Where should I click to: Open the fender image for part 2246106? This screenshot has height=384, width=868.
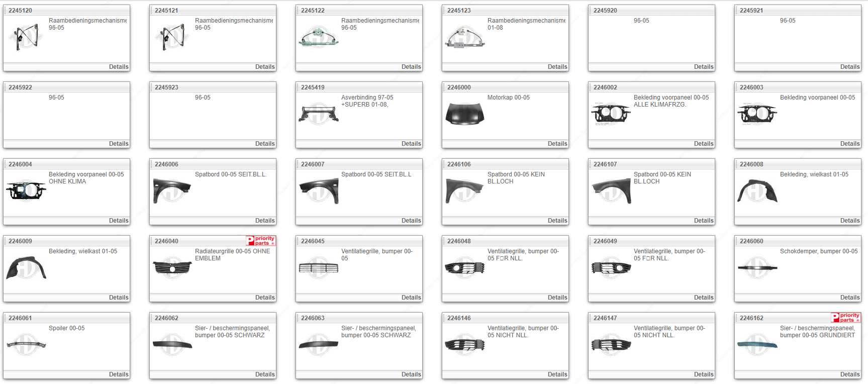coord(464,191)
